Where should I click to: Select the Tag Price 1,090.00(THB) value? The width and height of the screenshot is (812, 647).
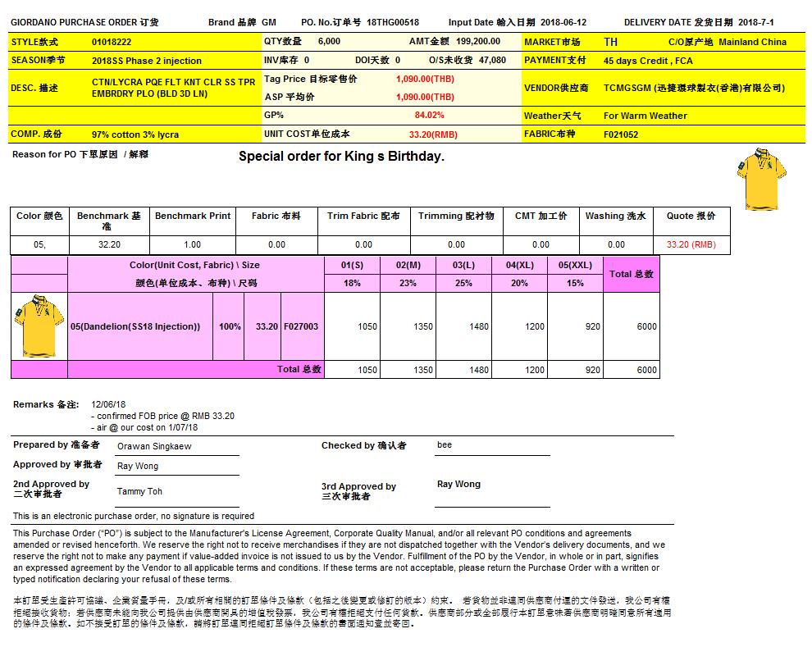click(424, 79)
